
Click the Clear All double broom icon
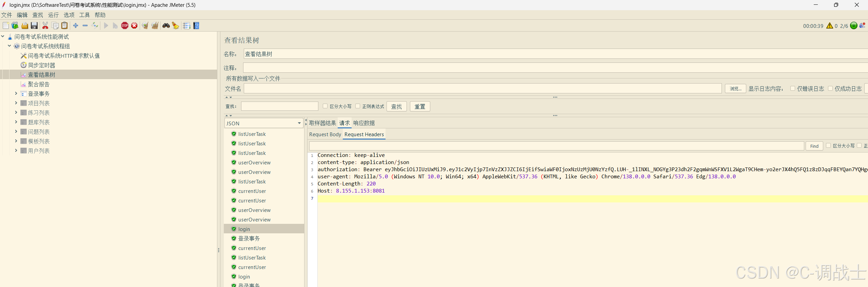(x=155, y=25)
